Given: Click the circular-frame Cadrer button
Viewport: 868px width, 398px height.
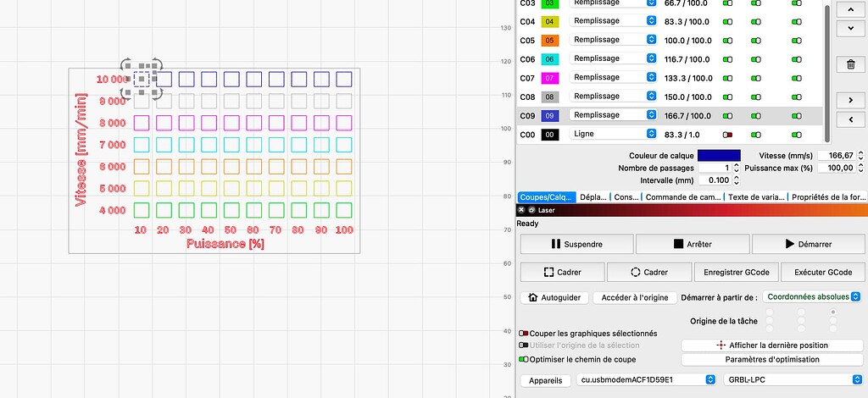Looking at the screenshot, I should pyautogui.click(x=648, y=273).
